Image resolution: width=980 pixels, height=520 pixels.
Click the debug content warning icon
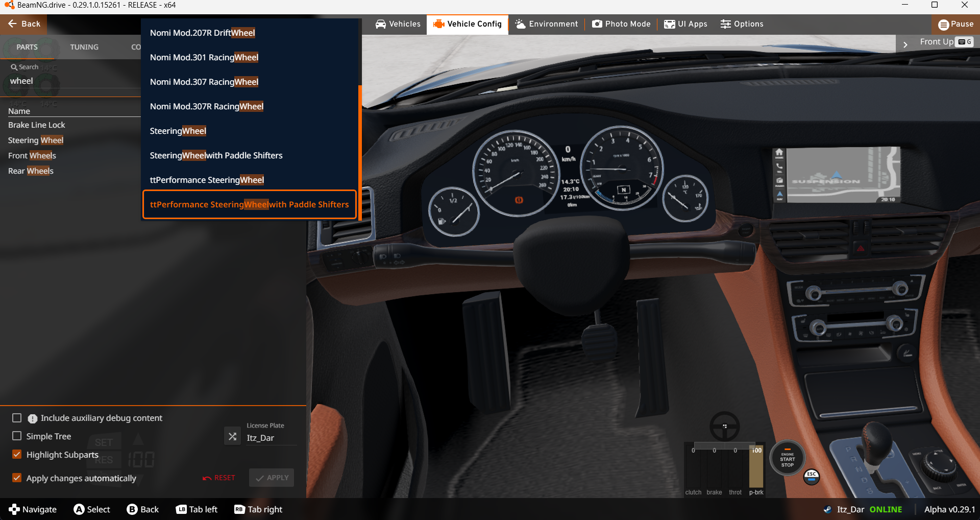33,419
